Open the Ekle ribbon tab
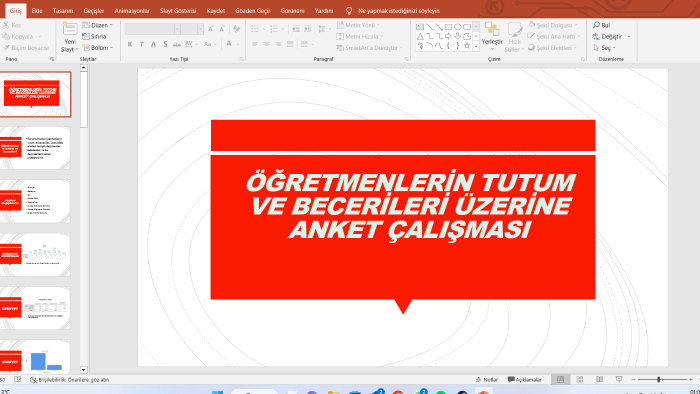The image size is (700, 394). tap(37, 11)
